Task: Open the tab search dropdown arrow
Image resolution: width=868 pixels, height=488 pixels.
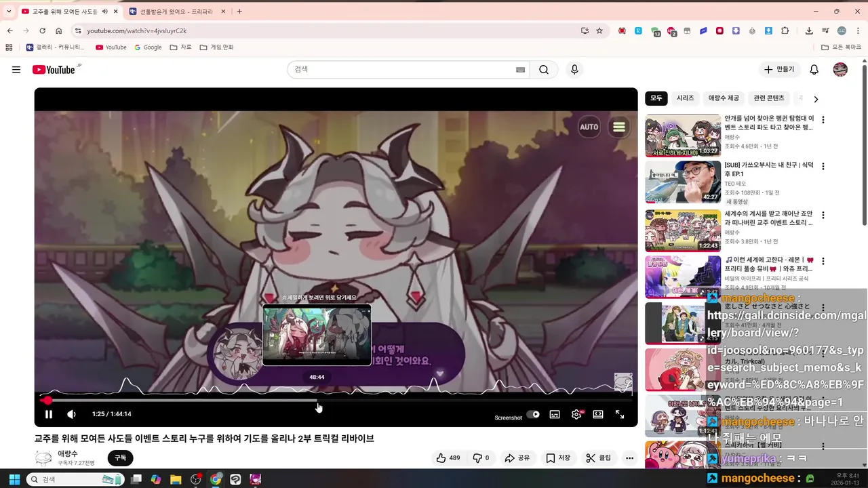Action: pos(9,12)
